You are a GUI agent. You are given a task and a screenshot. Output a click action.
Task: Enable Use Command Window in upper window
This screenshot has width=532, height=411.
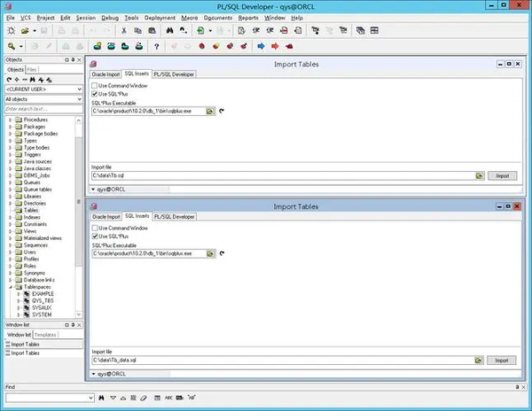[94, 86]
